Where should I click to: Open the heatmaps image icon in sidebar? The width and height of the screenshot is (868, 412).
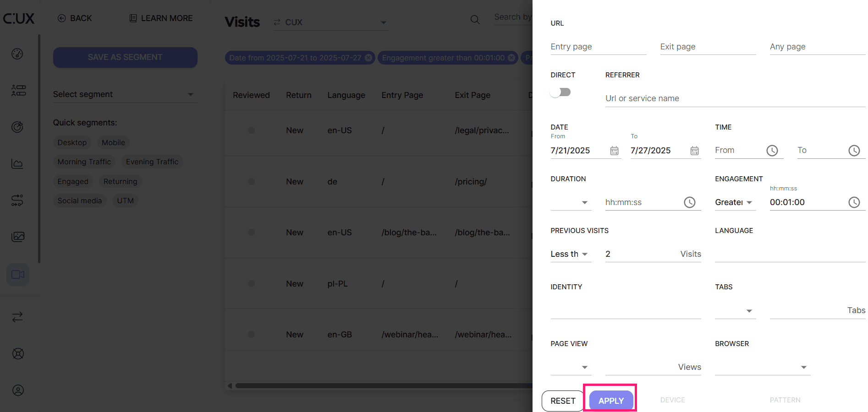tap(18, 237)
